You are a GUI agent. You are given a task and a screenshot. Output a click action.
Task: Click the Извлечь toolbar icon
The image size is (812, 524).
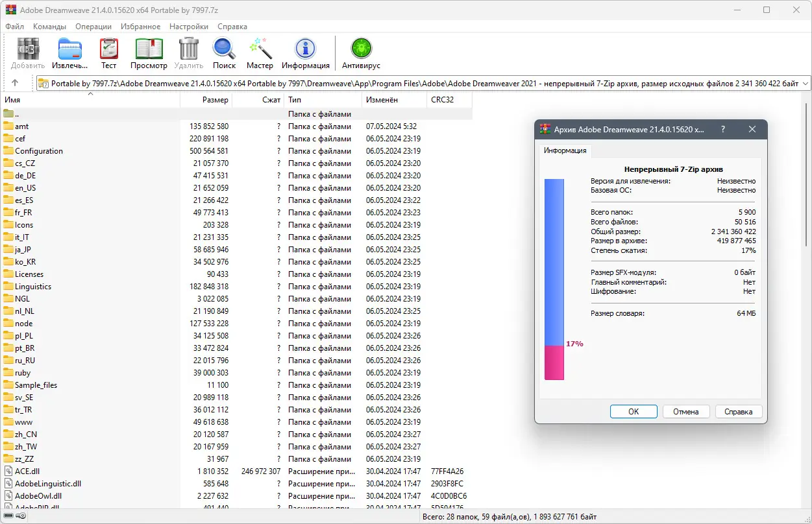click(x=69, y=49)
